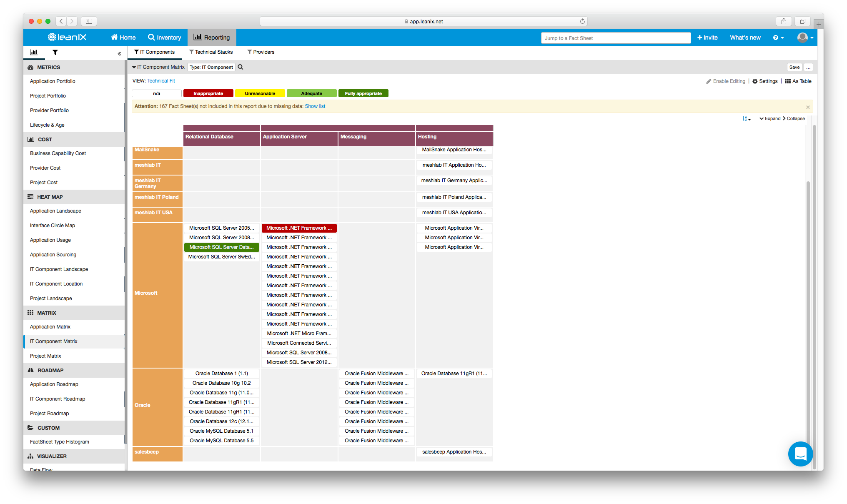Image resolution: width=847 pixels, height=504 pixels.
Task: Reload the page in the address bar
Action: (x=582, y=21)
